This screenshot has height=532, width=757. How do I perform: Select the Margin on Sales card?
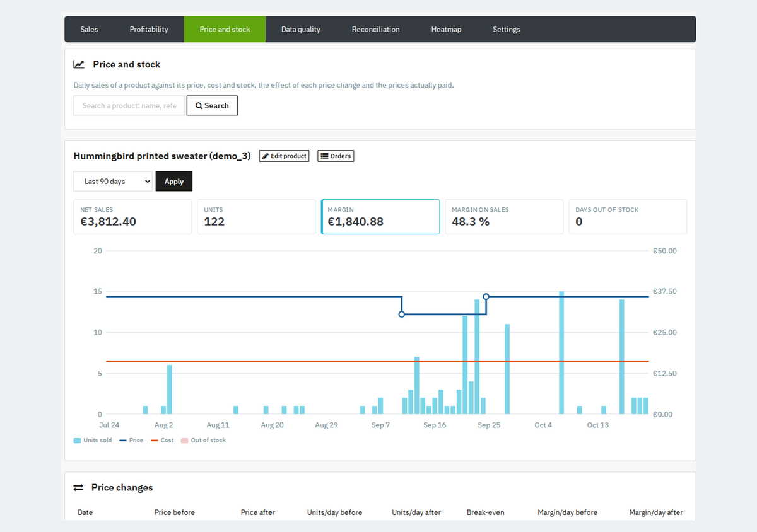(504, 217)
